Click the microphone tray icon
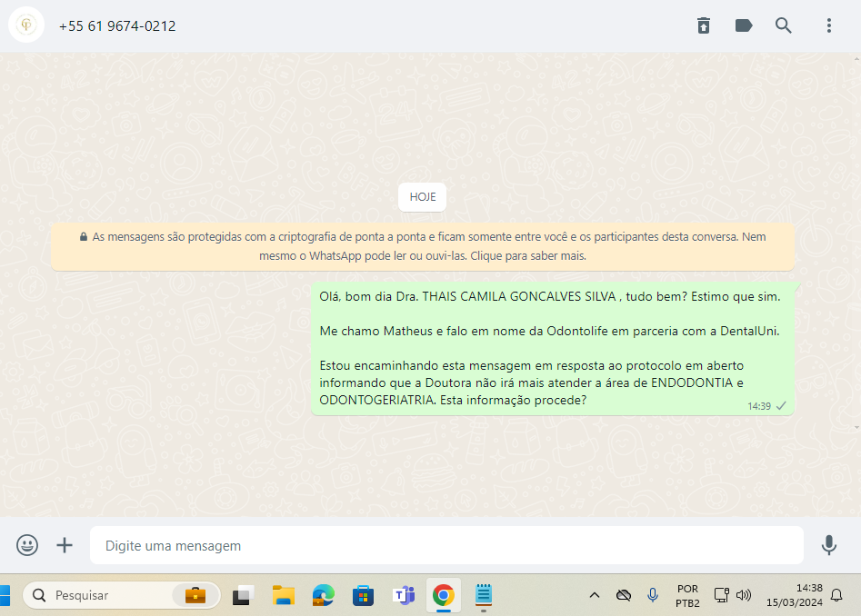This screenshot has width=861, height=616. tap(652, 595)
